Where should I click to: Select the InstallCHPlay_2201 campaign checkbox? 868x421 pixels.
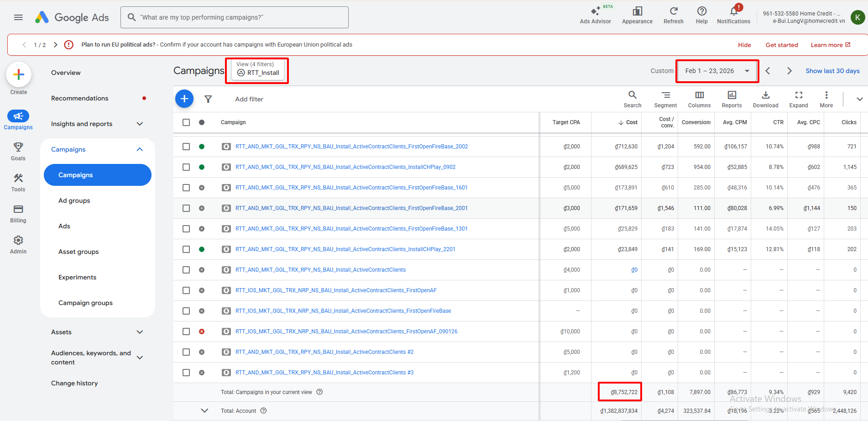click(x=186, y=249)
